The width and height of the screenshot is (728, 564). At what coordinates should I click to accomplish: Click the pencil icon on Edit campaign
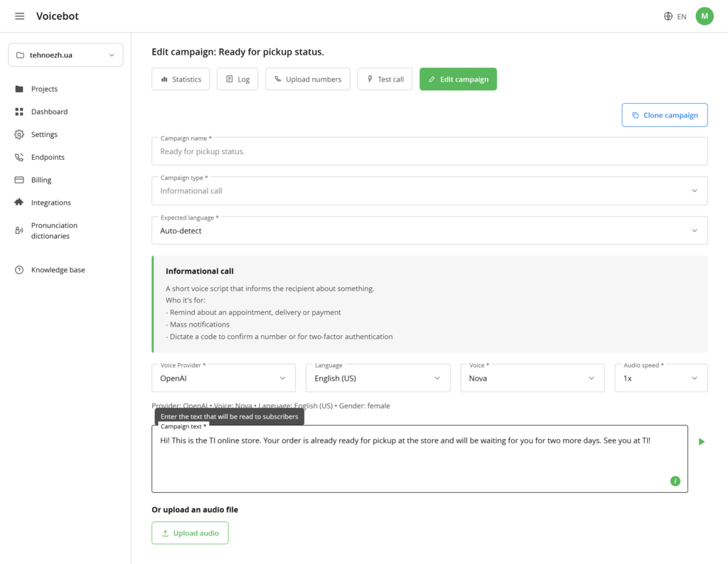click(x=432, y=80)
